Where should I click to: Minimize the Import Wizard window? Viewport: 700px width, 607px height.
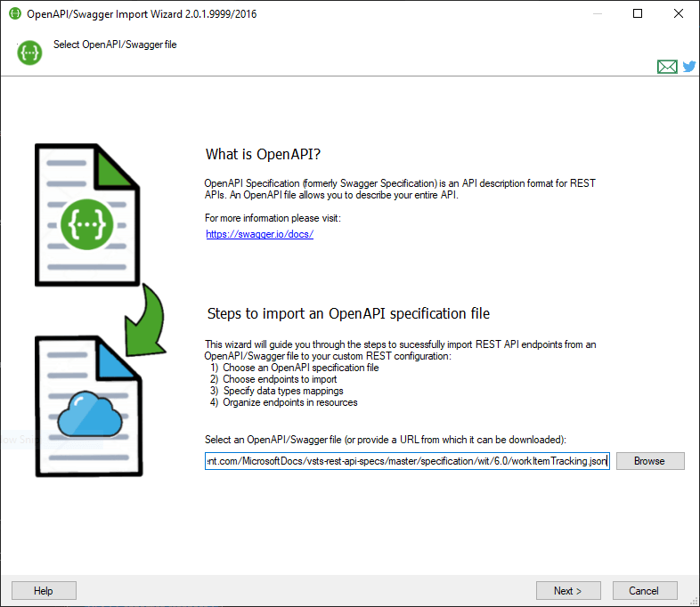pyautogui.click(x=598, y=14)
